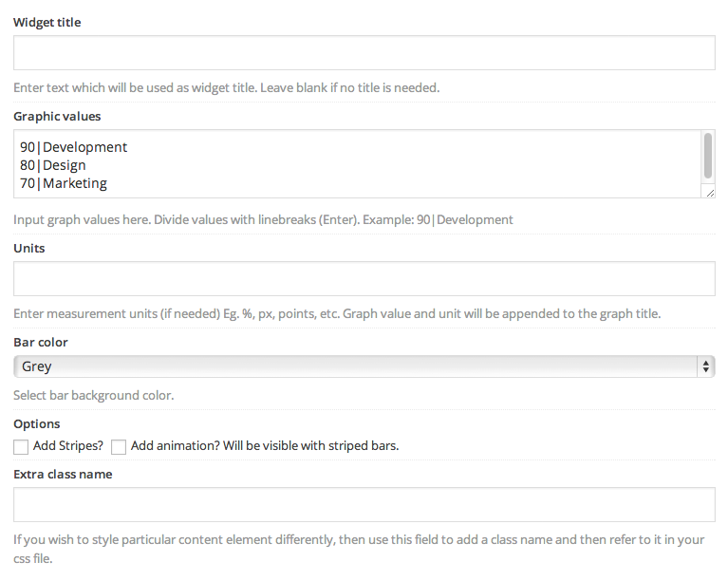Click the Graphic values label

coord(57,117)
